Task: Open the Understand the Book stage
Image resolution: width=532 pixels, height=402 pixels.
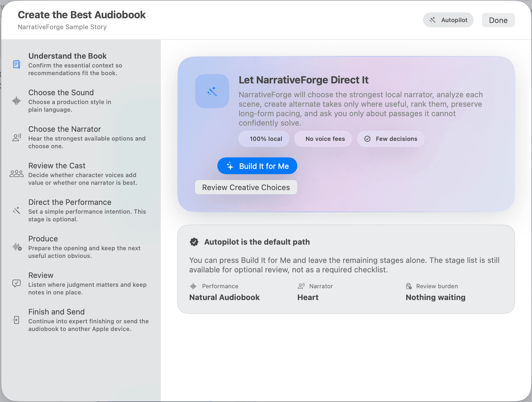Action: (81, 64)
